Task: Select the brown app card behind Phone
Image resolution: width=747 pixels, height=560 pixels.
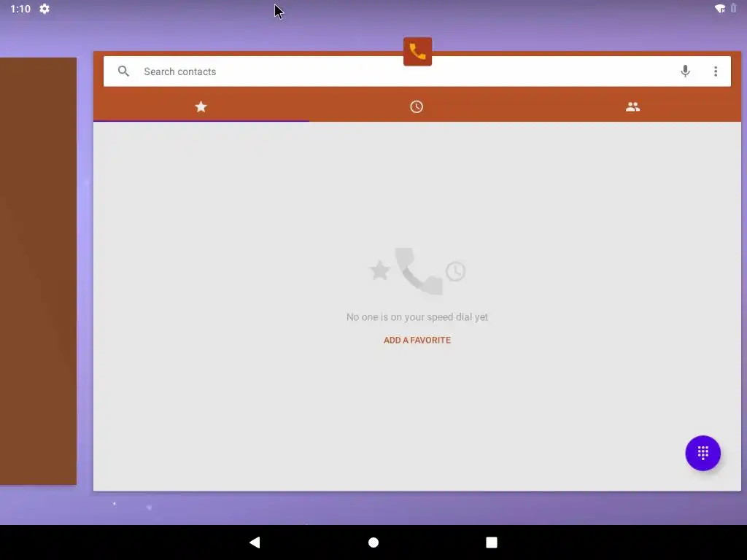Action: [x=38, y=271]
